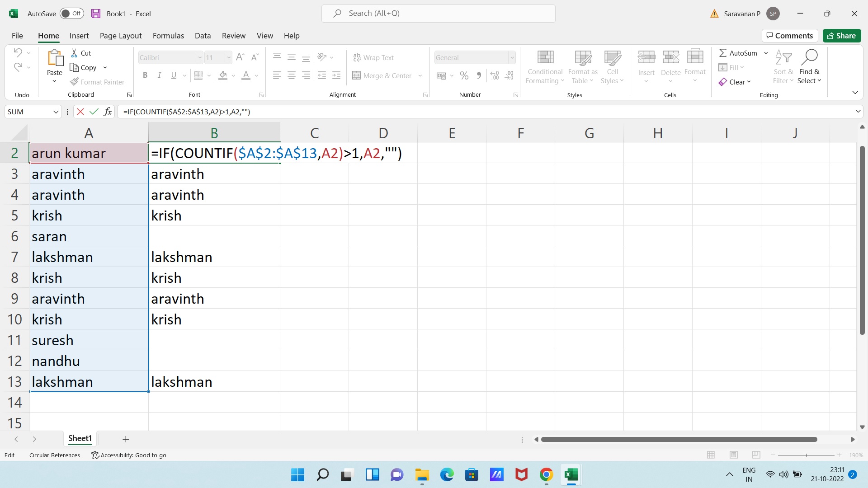Click the Save icon in title bar
The width and height of the screenshot is (868, 488).
96,14
